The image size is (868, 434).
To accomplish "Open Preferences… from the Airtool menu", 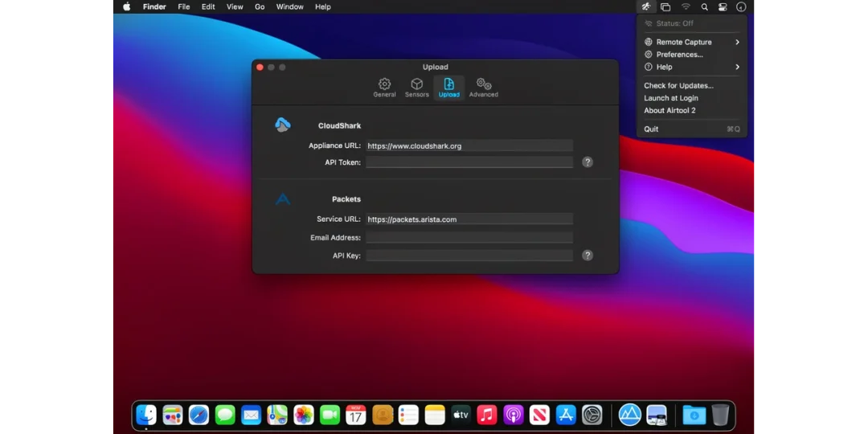I will point(692,55).
